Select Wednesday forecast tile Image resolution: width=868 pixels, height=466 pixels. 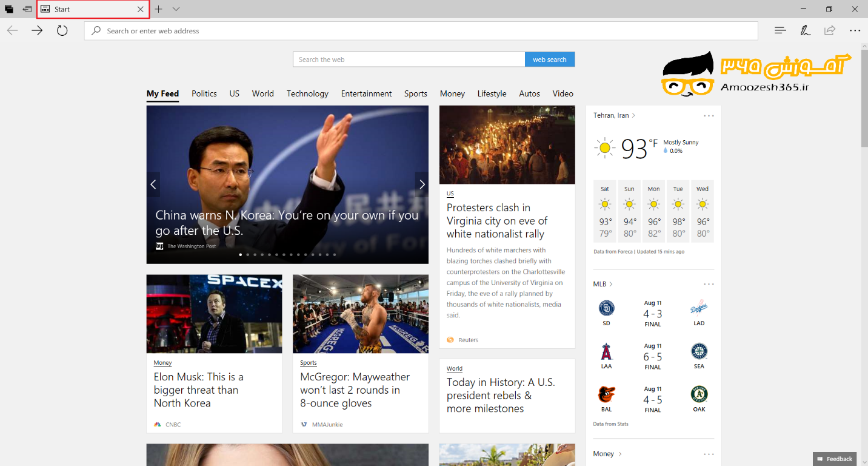coord(703,211)
